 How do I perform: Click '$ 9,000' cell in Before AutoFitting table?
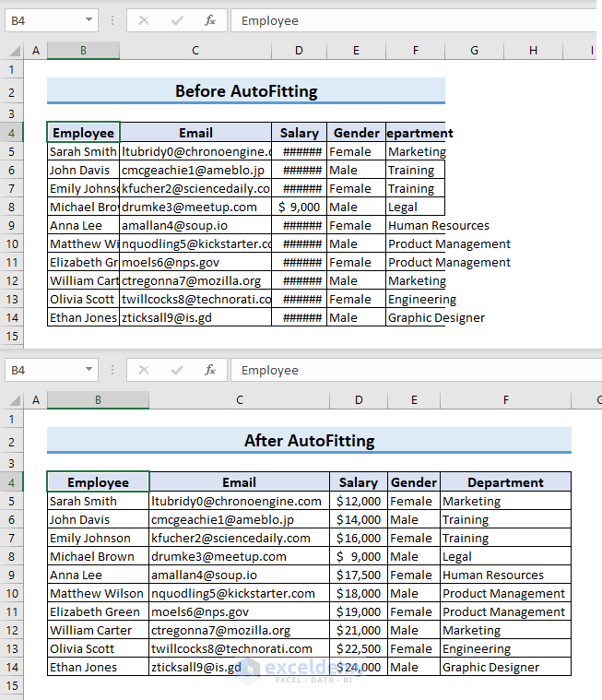click(299, 208)
